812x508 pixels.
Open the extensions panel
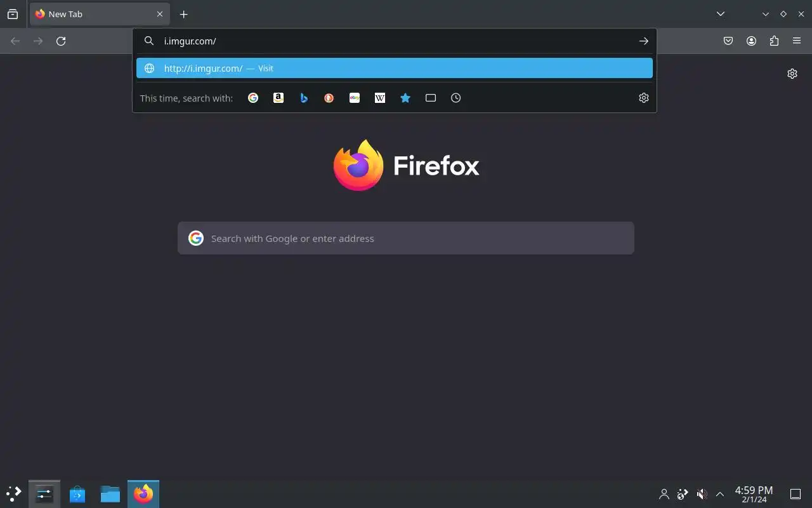pos(774,41)
